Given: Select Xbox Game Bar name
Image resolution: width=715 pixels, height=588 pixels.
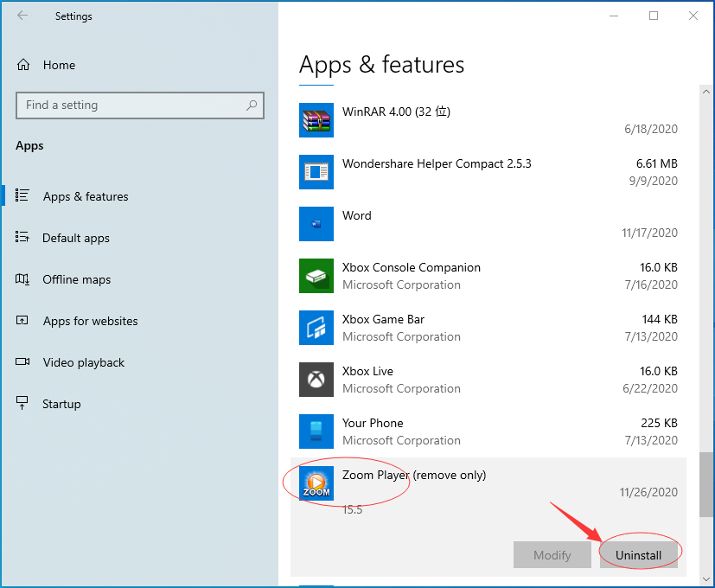Looking at the screenshot, I should click(x=384, y=319).
